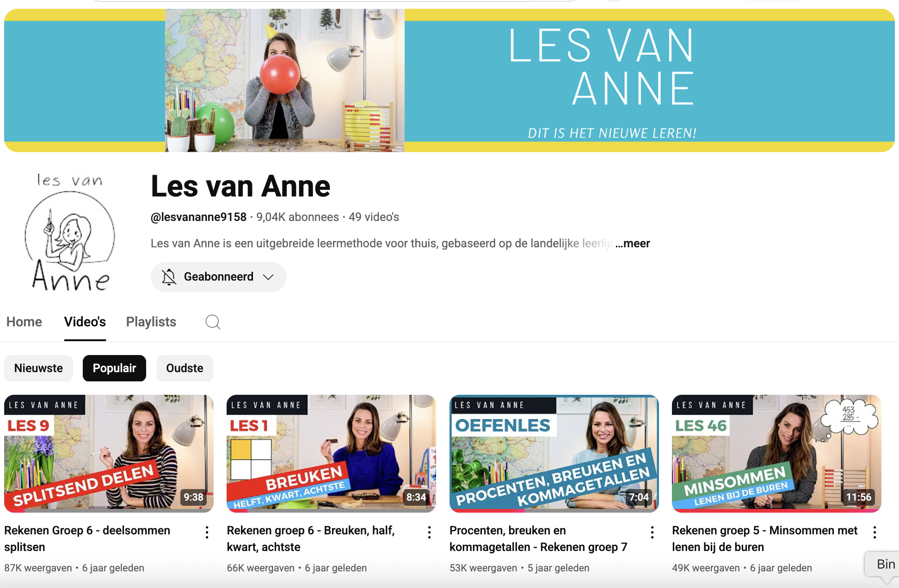Open three-dot menu for Procenten breuken video
This screenshot has width=899, height=588.
[652, 533]
